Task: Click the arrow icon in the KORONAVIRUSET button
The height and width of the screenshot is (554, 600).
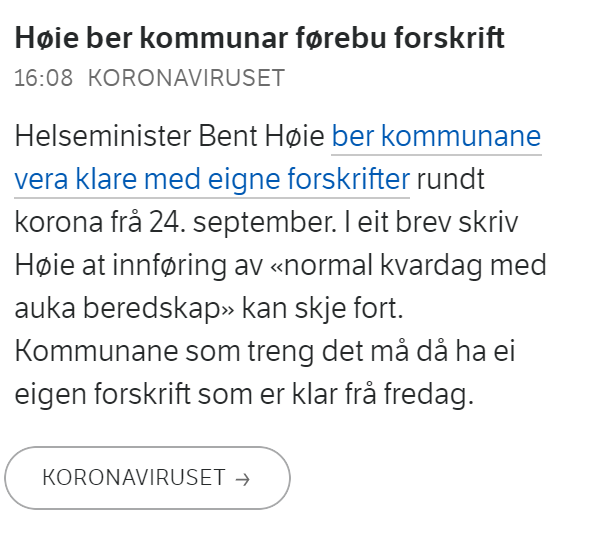Action: point(242,479)
